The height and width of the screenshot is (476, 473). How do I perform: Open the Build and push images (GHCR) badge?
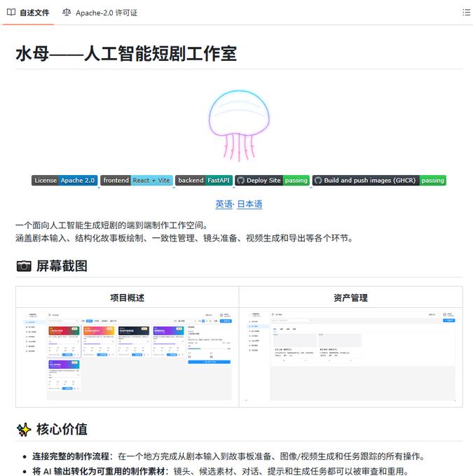coord(379,181)
